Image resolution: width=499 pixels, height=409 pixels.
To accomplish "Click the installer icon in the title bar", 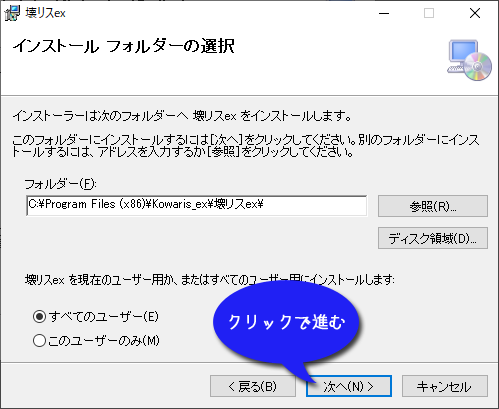I will point(12,13).
